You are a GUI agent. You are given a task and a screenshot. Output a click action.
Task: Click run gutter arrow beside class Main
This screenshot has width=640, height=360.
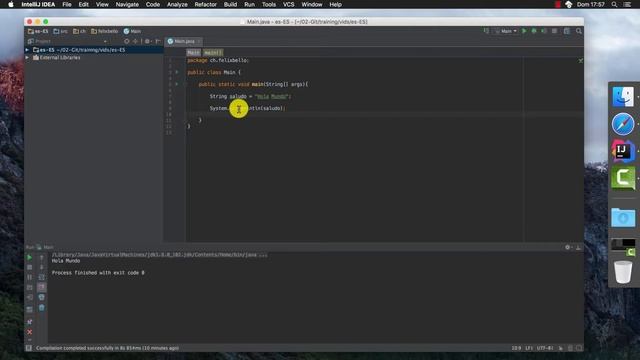pos(177,72)
